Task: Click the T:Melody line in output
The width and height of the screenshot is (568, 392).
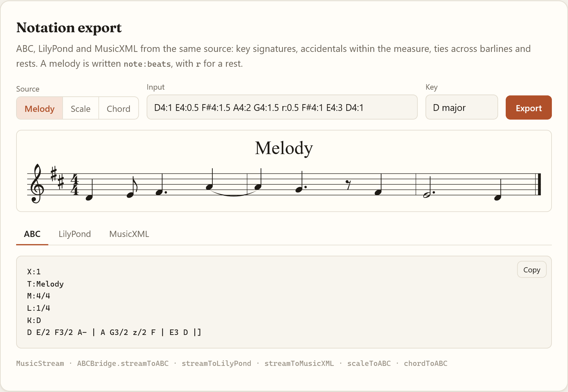Action: pos(46,284)
